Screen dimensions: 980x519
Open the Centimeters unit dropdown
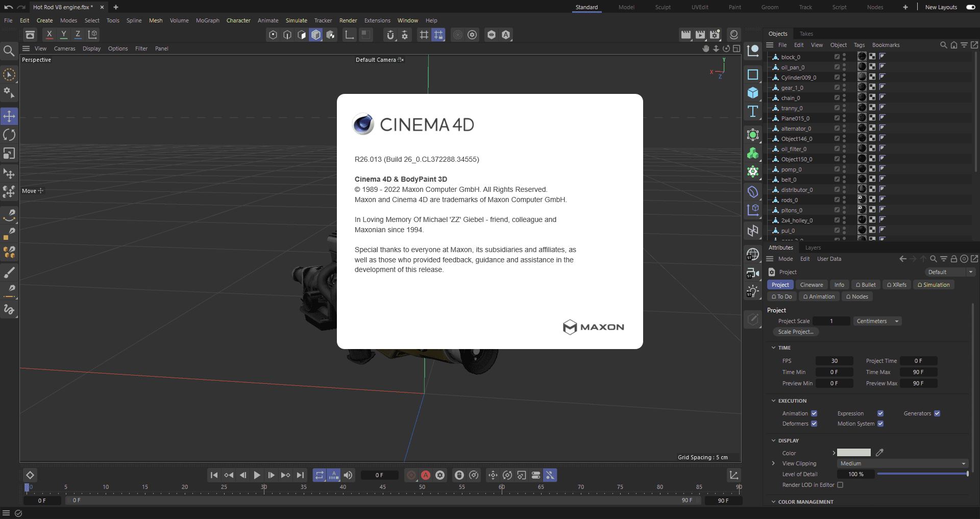878,321
